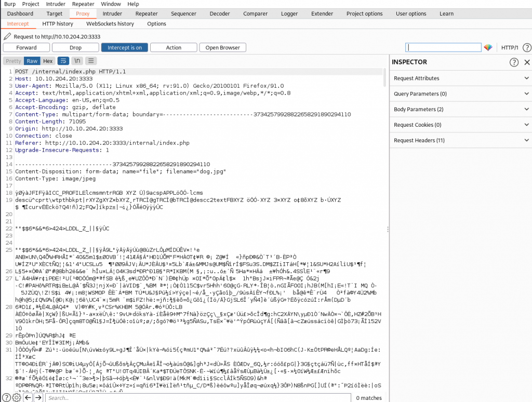This screenshot has height=402, width=532.
Task: Open the Inspector help question mark icon
Action: (x=514, y=62)
